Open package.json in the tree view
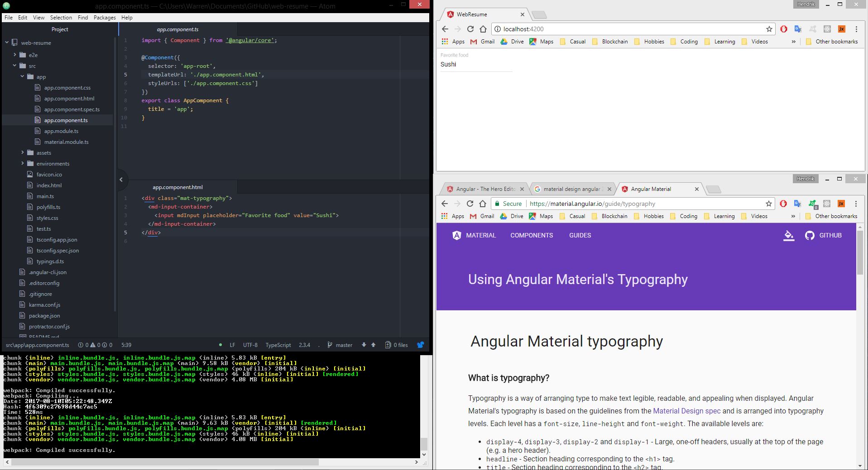868x470 pixels. tap(44, 315)
